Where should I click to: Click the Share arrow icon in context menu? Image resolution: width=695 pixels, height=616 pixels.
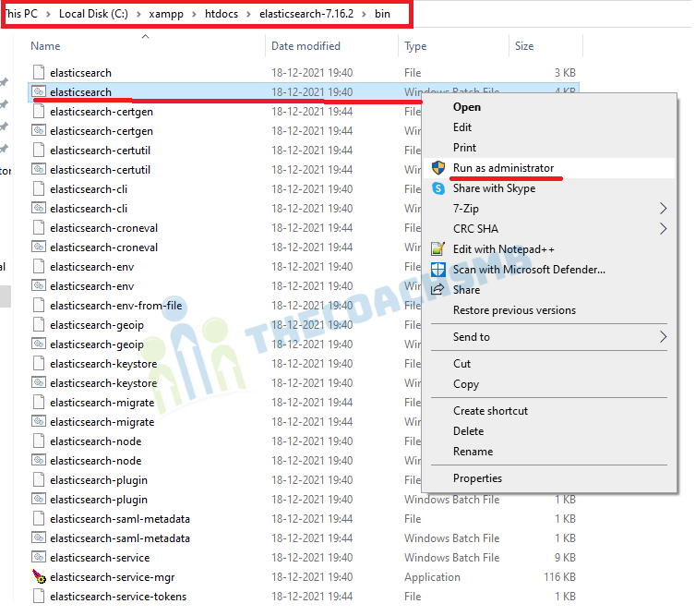[x=437, y=290]
